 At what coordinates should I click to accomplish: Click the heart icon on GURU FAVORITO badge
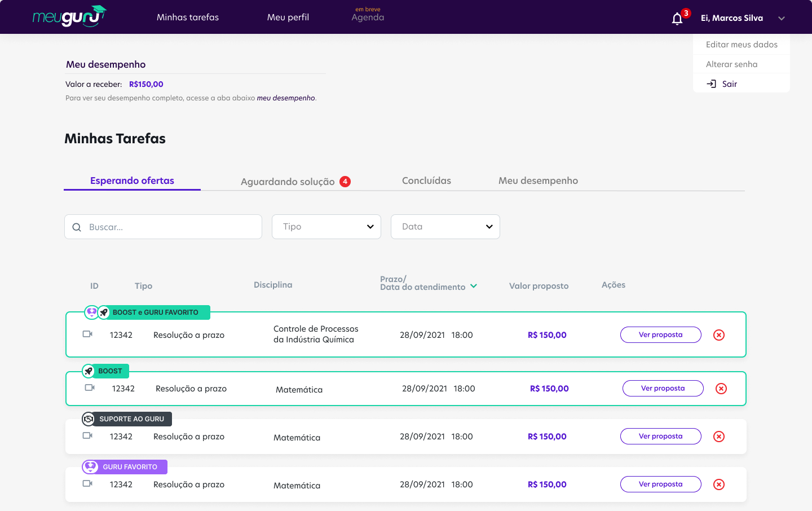(90, 467)
